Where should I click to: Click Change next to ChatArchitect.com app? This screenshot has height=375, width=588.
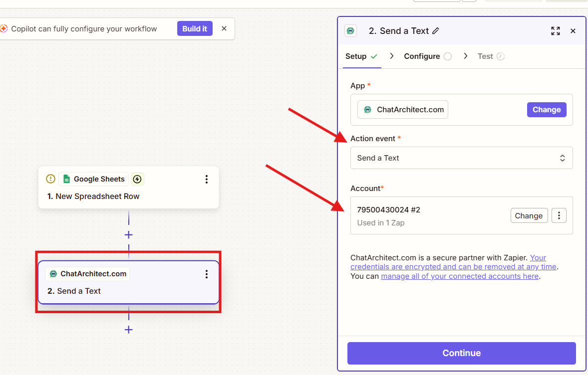pos(547,110)
